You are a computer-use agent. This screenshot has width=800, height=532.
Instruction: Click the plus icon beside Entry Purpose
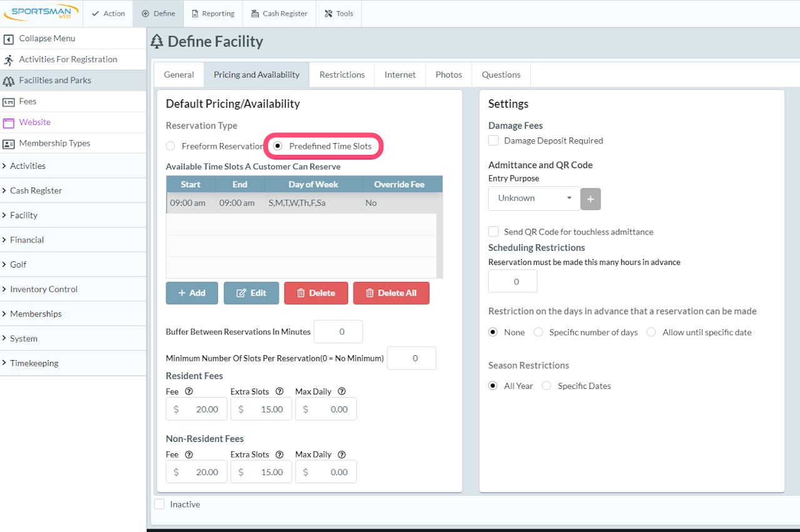[x=591, y=198]
